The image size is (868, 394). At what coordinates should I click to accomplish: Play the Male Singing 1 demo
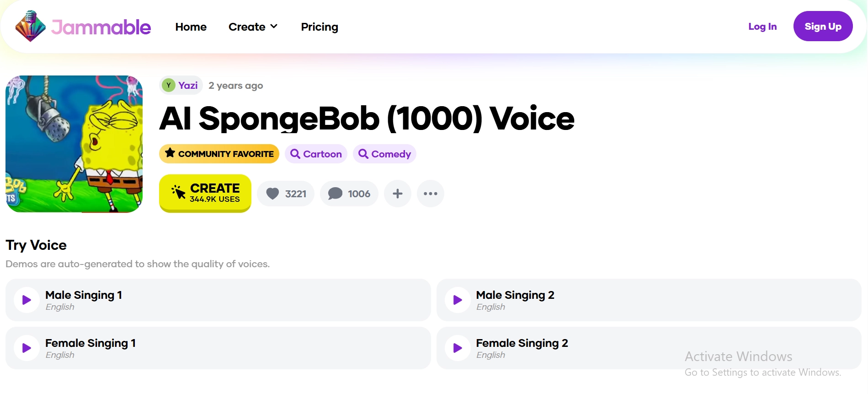point(26,300)
